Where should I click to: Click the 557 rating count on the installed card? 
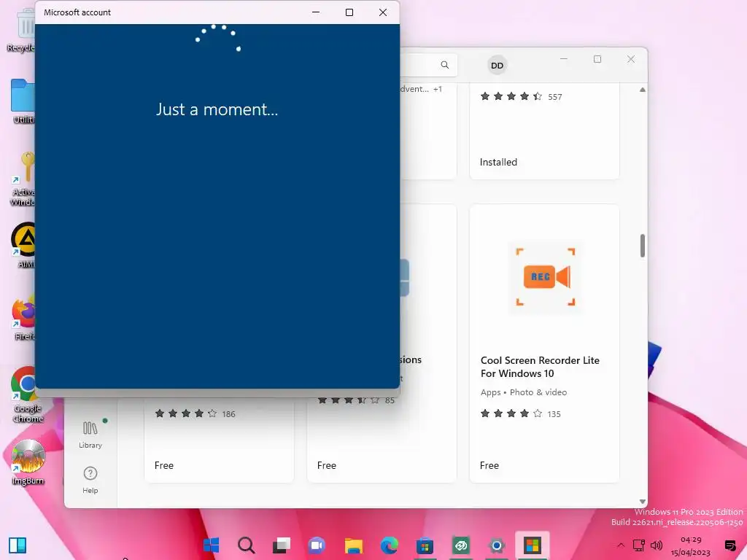pyautogui.click(x=554, y=97)
